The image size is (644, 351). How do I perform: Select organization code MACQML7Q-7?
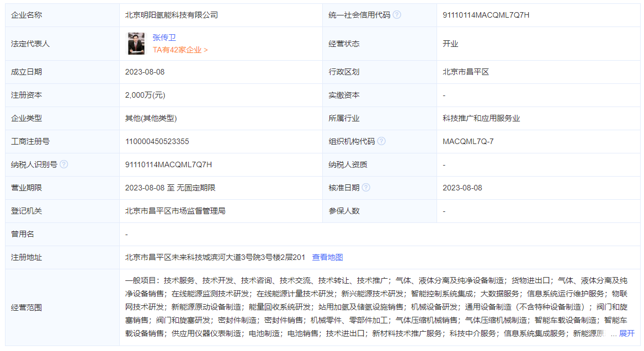point(468,142)
